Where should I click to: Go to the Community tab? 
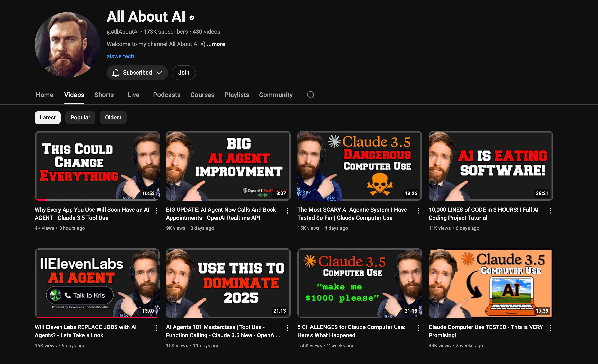[x=276, y=95]
